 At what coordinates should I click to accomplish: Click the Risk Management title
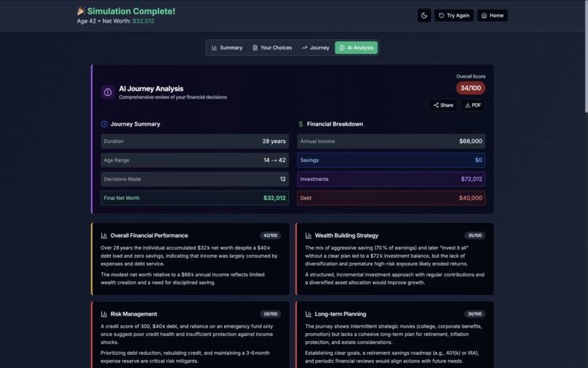click(x=134, y=314)
